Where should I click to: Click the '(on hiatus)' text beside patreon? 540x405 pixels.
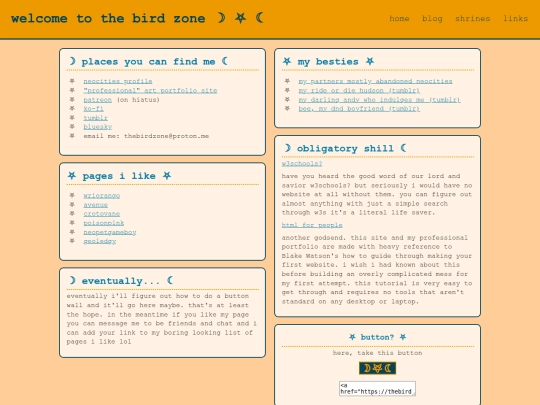(138, 100)
